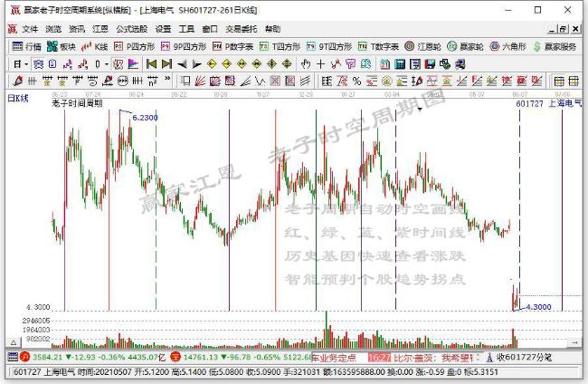
Task: Jump to the first bar with the green rewind arrow
Action: pyautogui.click(x=151, y=64)
